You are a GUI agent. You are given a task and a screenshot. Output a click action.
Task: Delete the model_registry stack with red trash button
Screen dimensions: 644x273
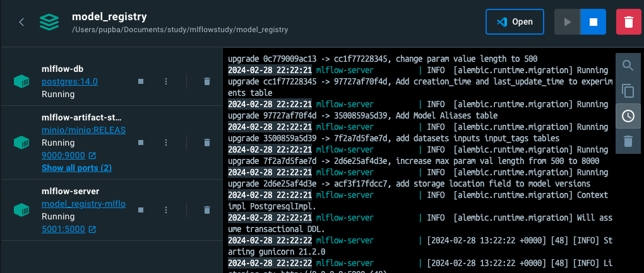coord(628,21)
